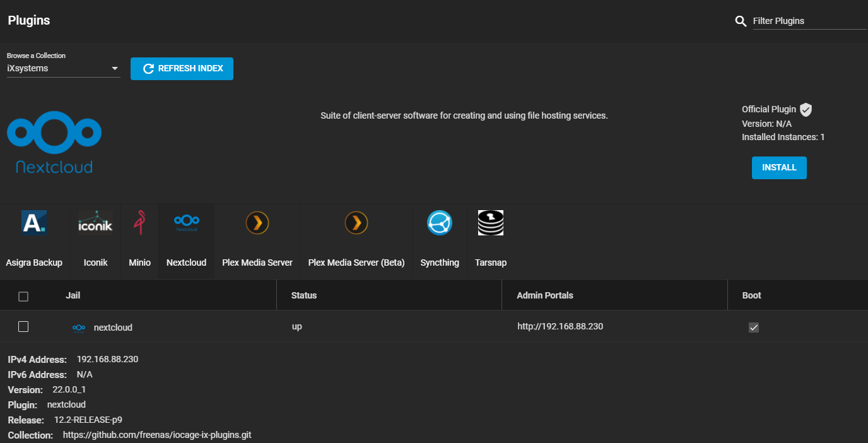The height and width of the screenshot is (443, 868).
Task: Select the Asigra Backup plugin icon
Action: 34,223
